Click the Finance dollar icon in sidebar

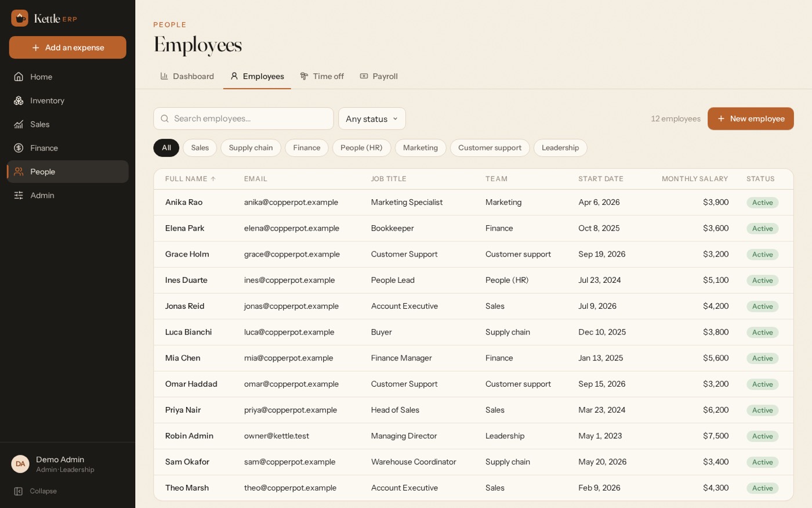[19, 148]
